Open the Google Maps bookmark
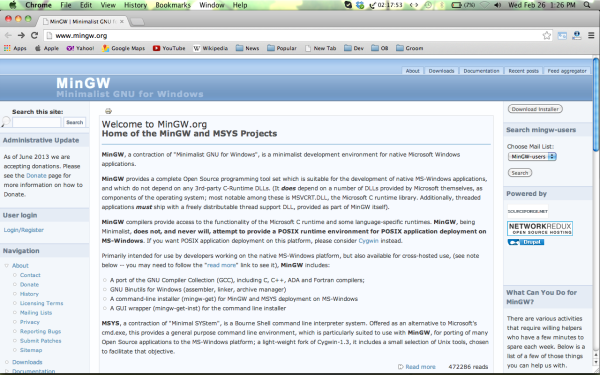The height and width of the screenshot is (375, 600). tap(123, 48)
